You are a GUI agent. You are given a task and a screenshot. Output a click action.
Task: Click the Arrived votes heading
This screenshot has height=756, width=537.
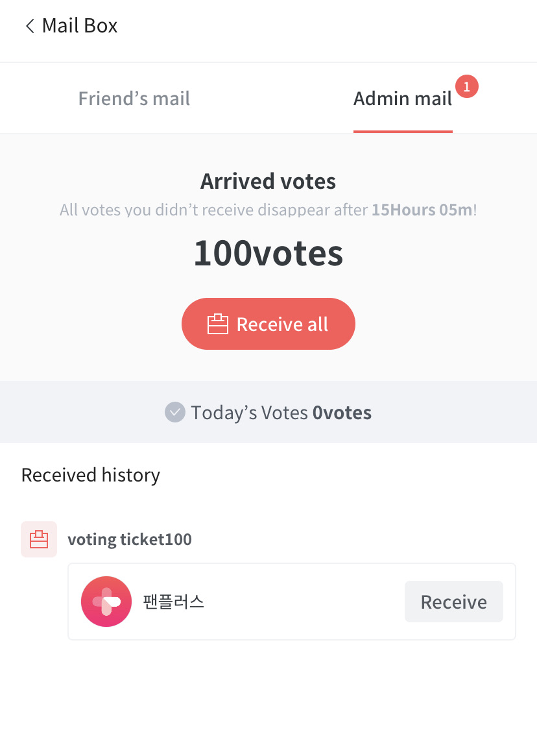[268, 181]
